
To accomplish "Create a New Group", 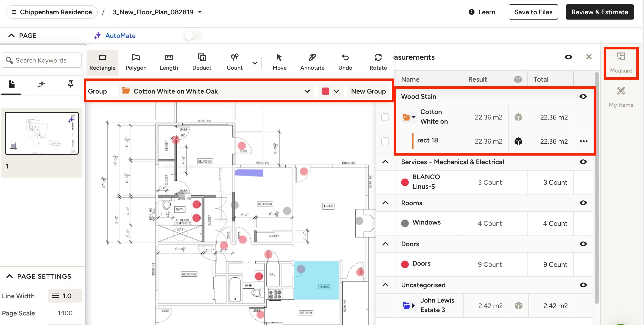I will [368, 91].
